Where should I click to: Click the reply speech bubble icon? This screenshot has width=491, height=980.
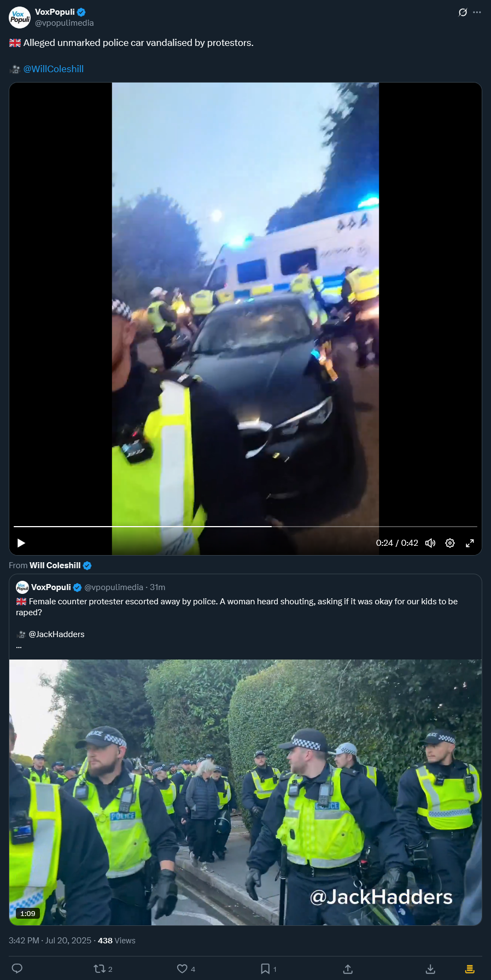coord(17,969)
